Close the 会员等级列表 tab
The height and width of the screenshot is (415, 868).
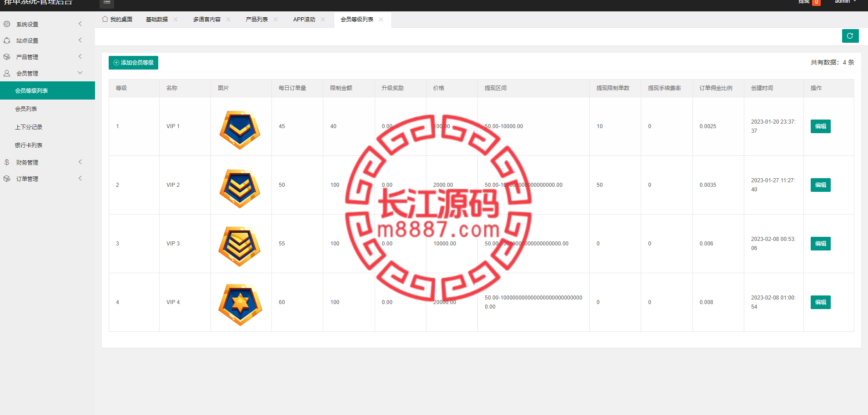coord(381,19)
